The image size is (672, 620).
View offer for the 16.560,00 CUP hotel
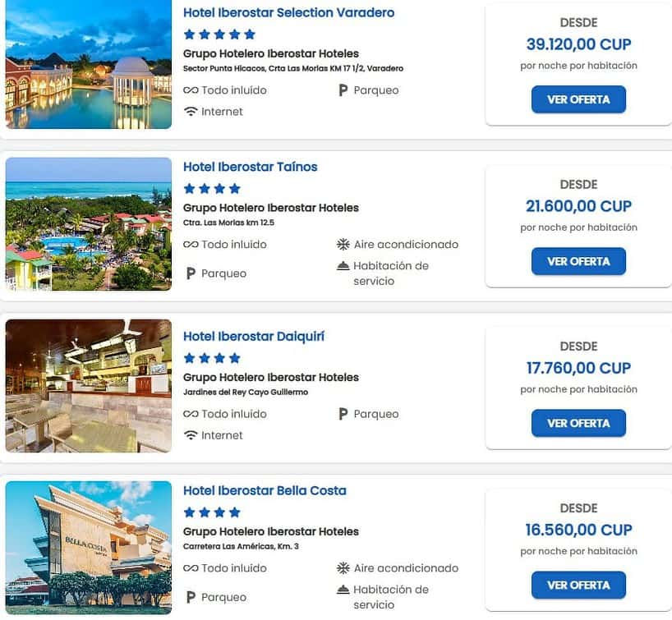[578, 586]
